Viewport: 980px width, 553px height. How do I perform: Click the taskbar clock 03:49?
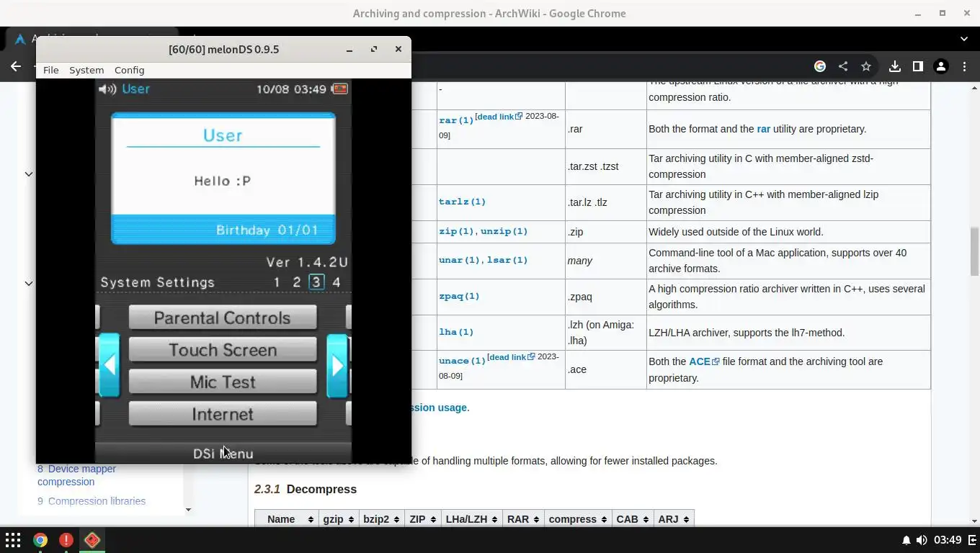[948, 540]
